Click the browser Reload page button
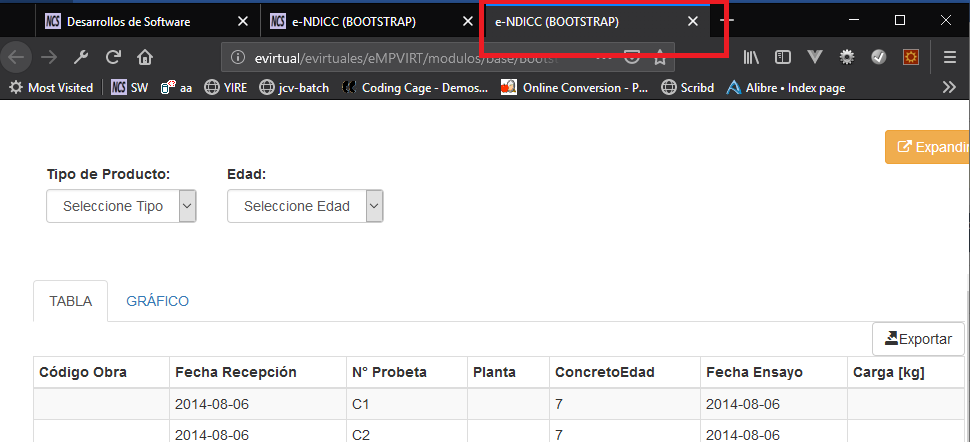The width and height of the screenshot is (970, 442). coord(113,57)
